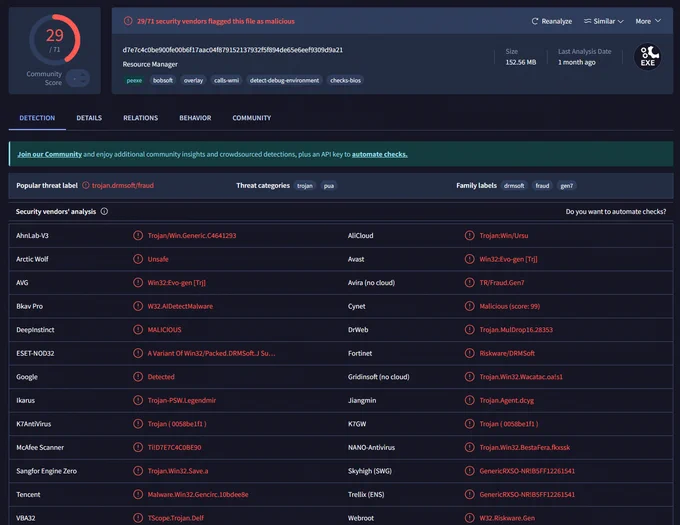Click the 152.56 MB file size value
Image resolution: width=680 pixels, height=525 pixels.
(x=520, y=62)
